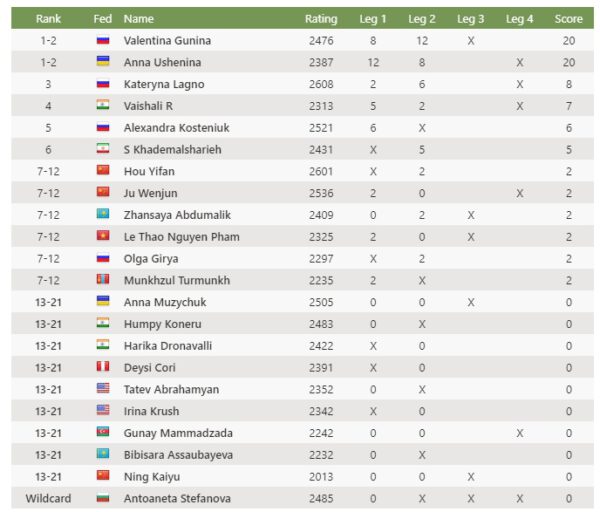Click the China flag beside Hou Yifan

[x=102, y=171]
